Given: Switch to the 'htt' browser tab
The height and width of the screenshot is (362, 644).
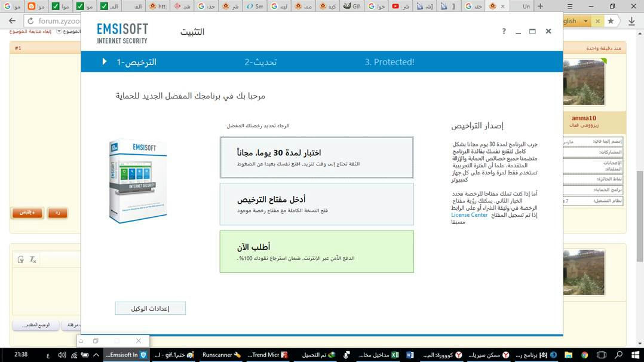Looking at the screenshot, I should (x=158, y=6).
